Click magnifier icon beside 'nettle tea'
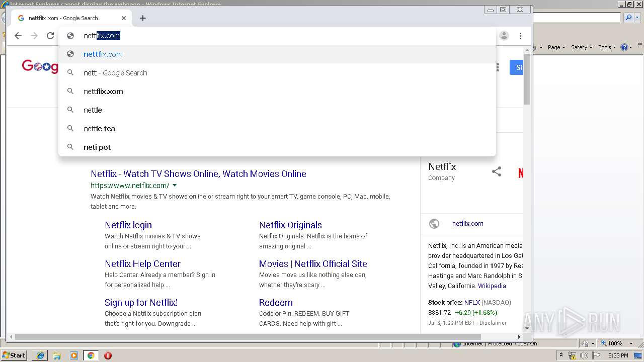 [x=70, y=129]
